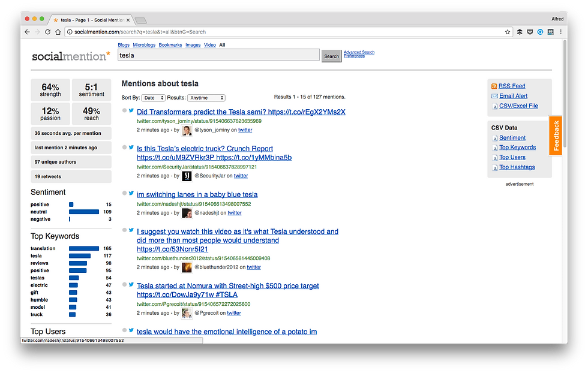Click the 'neutral' sentiment row

click(x=71, y=212)
